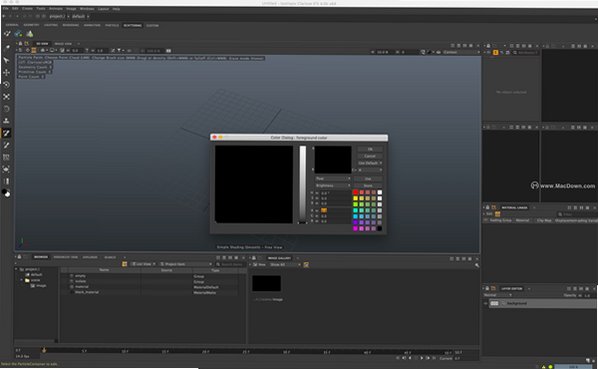Click the search magnifier in Image Gallery
The width and height of the screenshot is (598, 369).
(477, 265)
